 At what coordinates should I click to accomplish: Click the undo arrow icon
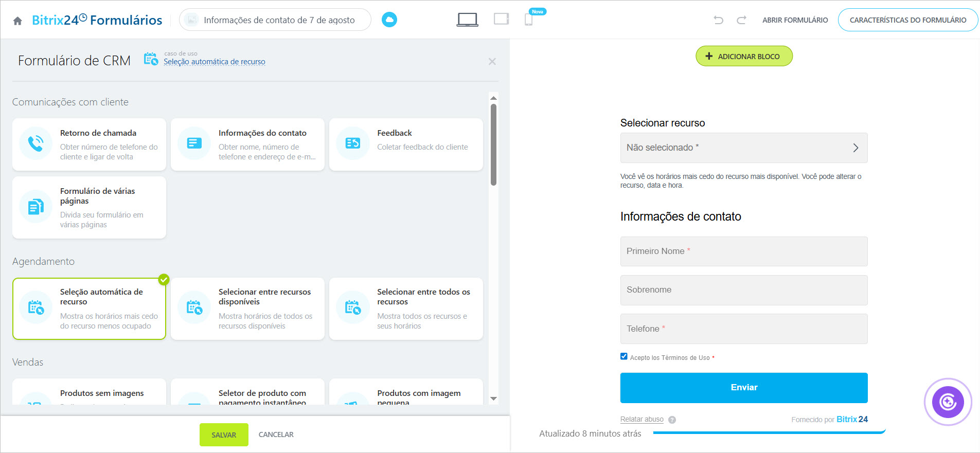pyautogui.click(x=718, y=20)
